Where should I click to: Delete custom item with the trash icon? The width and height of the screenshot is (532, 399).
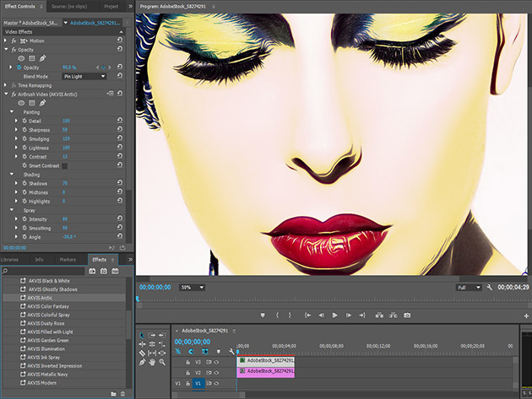tap(123, 393)
